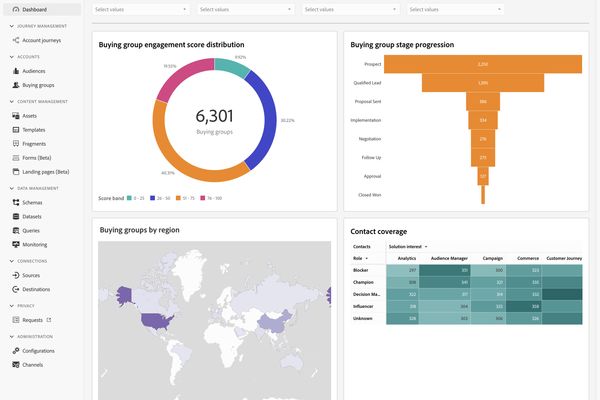
Task: Open the Datasets link
Action: [32, 216]
